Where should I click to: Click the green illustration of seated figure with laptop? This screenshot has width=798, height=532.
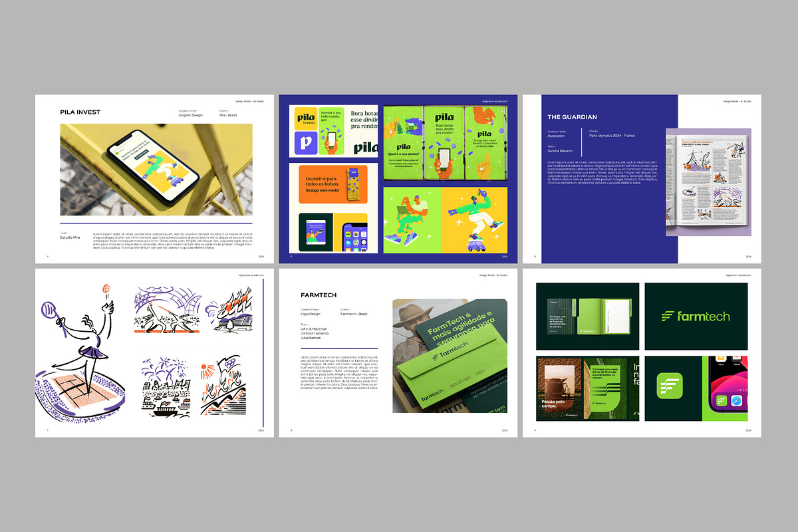[x=412, y=220]
